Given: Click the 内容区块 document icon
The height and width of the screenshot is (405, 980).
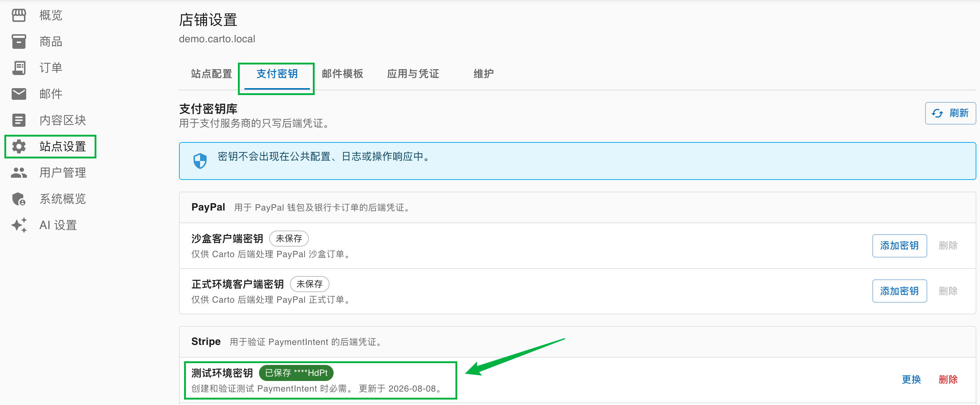Looking at the screenshot, I should 19,120.
